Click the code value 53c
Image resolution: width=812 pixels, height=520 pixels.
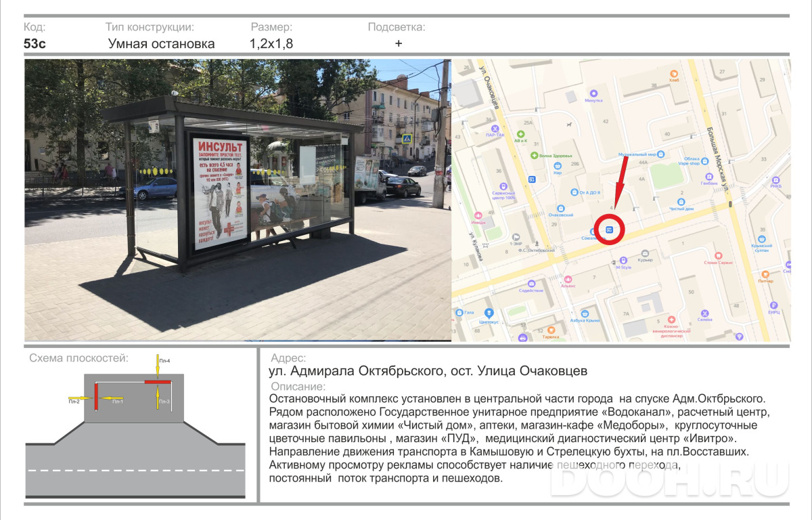point(35,44)
